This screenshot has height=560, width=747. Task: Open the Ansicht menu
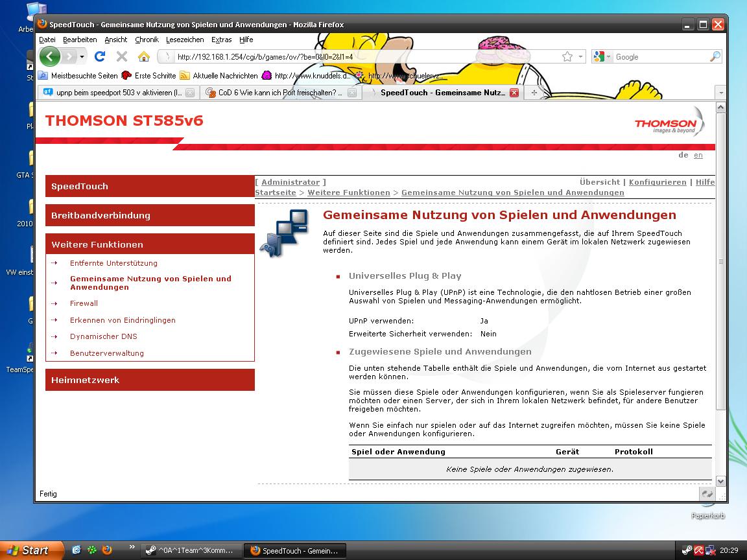point(116,40)
